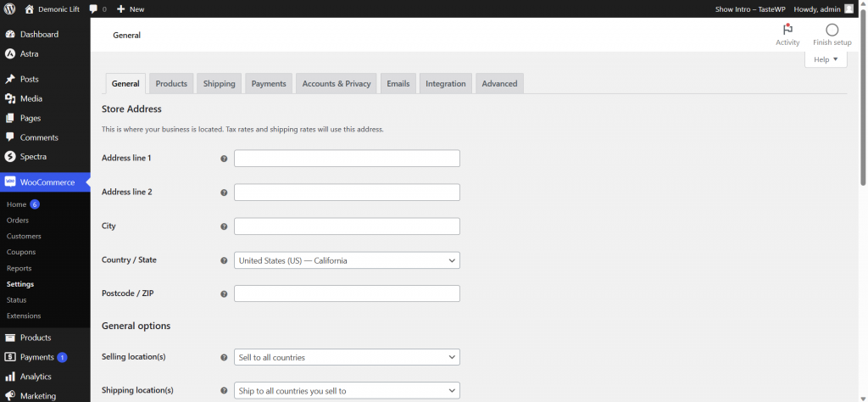Screen dimensions: 868x402
Task: Click help tooltip for Postcode / ZIP
Action: pyautogui.click(x=224, y=294)
